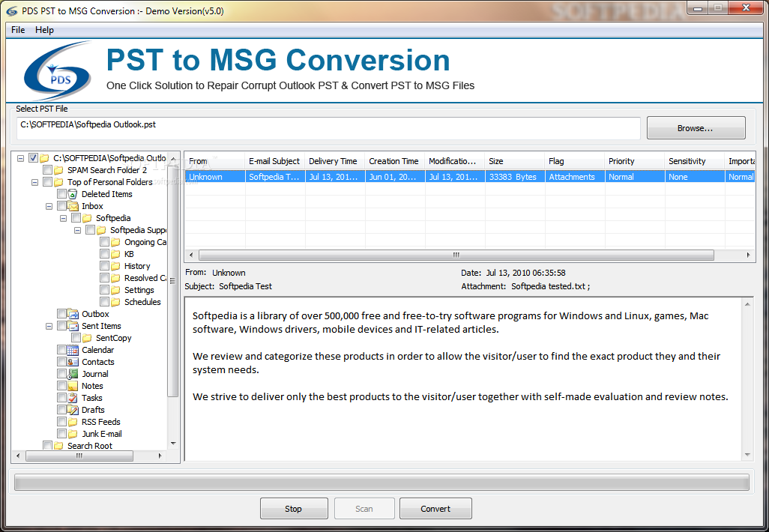Viewport: 769px width, 532px height.
Task: Click the SPAM Search Folder 2 icon
Action: tap(58, 170)
